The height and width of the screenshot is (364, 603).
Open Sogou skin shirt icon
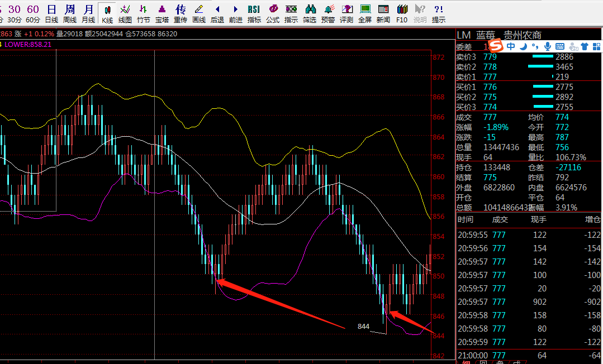pyautogui.click(x=585, y=46)
